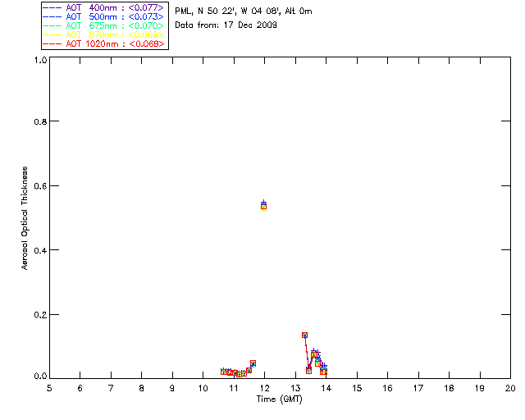Click the x-axis tick label 9
Screen dimensions: 525x420
(x=172, y=388)
